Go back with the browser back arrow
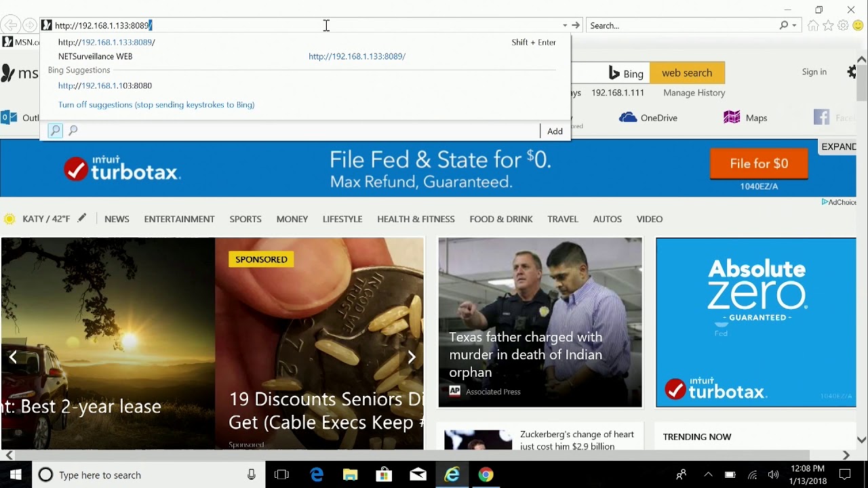Viewport: 868px width, 488px height. [11, 25]
